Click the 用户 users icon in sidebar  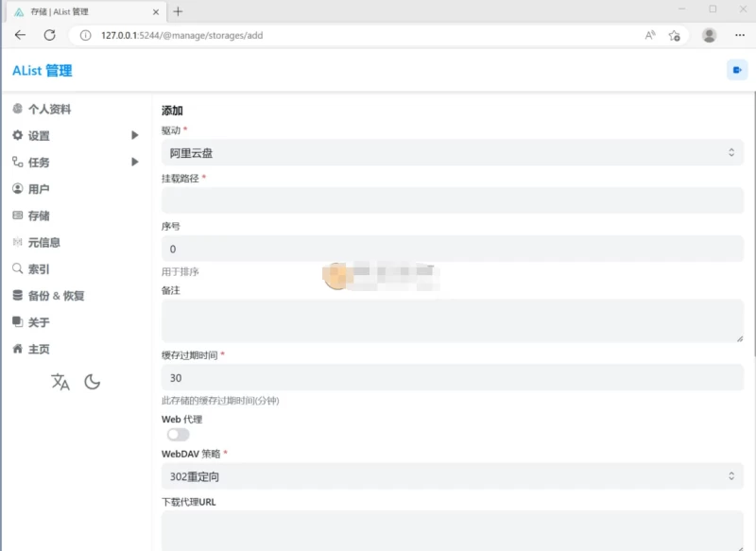click(17, 188)
